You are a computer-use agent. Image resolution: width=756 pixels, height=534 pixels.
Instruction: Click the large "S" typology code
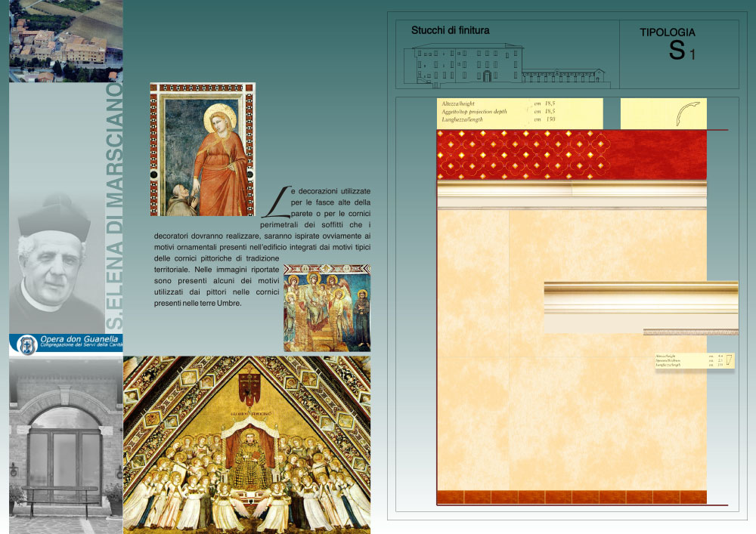point(677,50)
